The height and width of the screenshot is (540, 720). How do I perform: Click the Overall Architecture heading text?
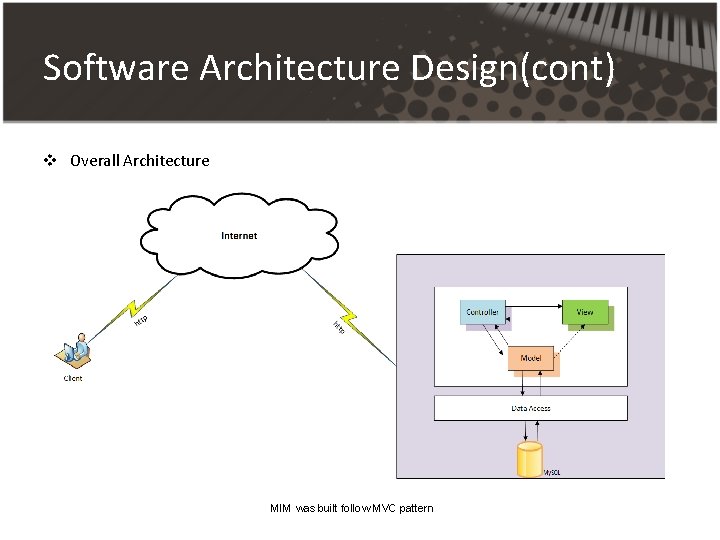[x=140, y=160]
